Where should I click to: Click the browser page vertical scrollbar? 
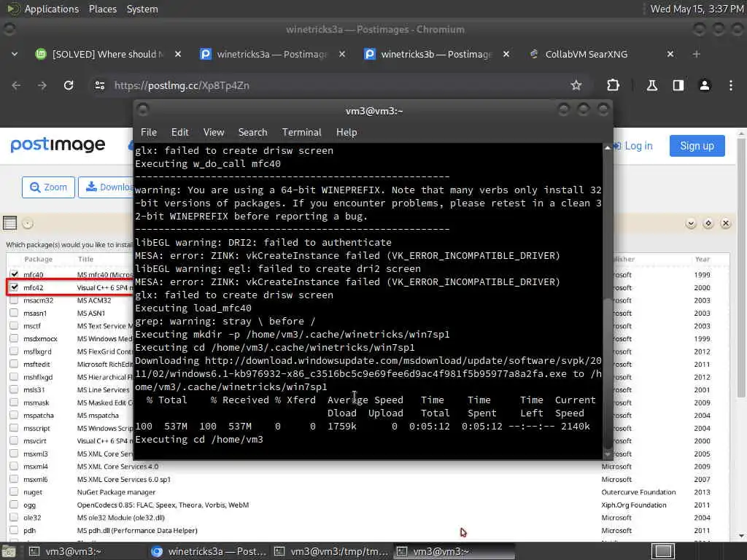741,267
